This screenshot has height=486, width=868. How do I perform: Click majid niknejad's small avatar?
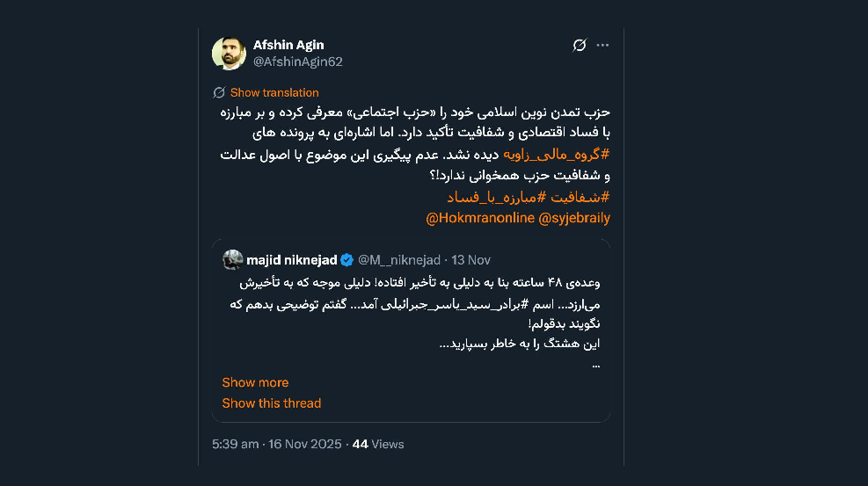pyautogui.click(x=233, y=260)
